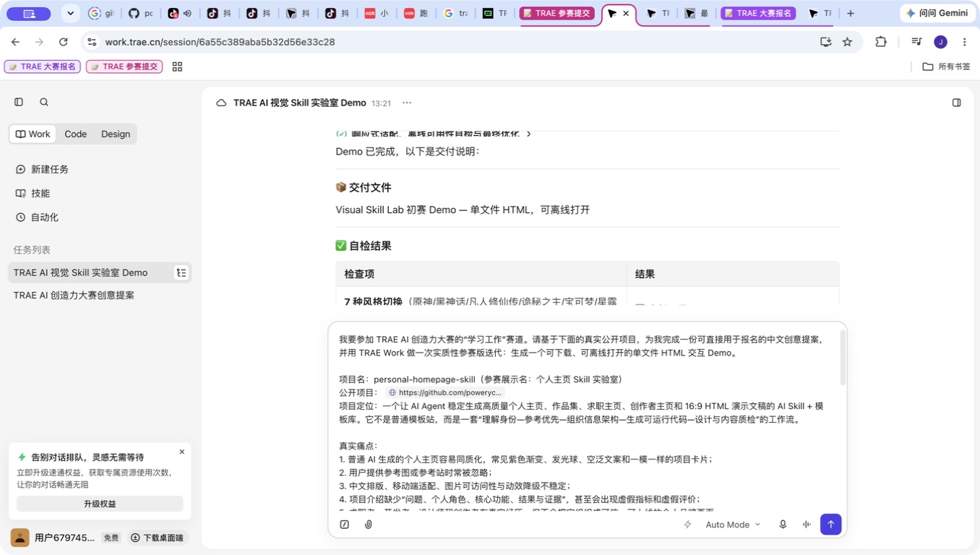Click the audio waveform icon
Screen dimensions: 980x555
pyautogui.click(x=807, y=525)
